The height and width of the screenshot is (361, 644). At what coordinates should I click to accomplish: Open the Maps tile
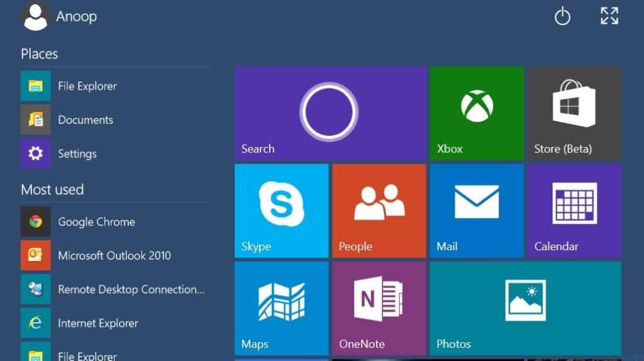[281, 308]
